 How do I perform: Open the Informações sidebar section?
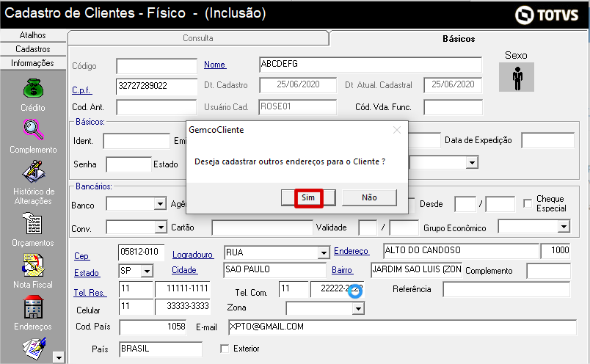point(33,63)
